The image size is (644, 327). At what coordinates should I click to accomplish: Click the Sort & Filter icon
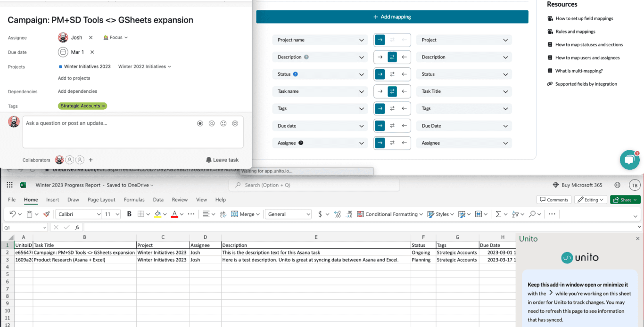[x=515, y=214]
